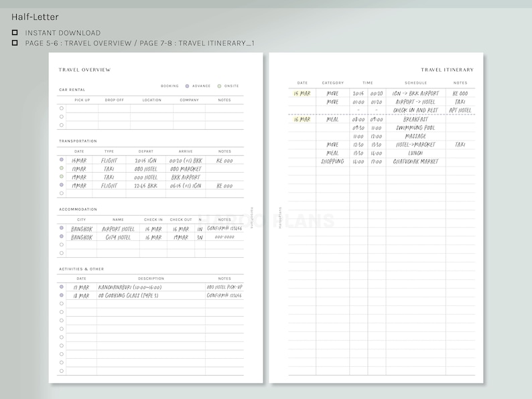Click the TRAVEL ITINERARY page title
The height and width of the screenshot is (399, 532).
coord(447,70)
